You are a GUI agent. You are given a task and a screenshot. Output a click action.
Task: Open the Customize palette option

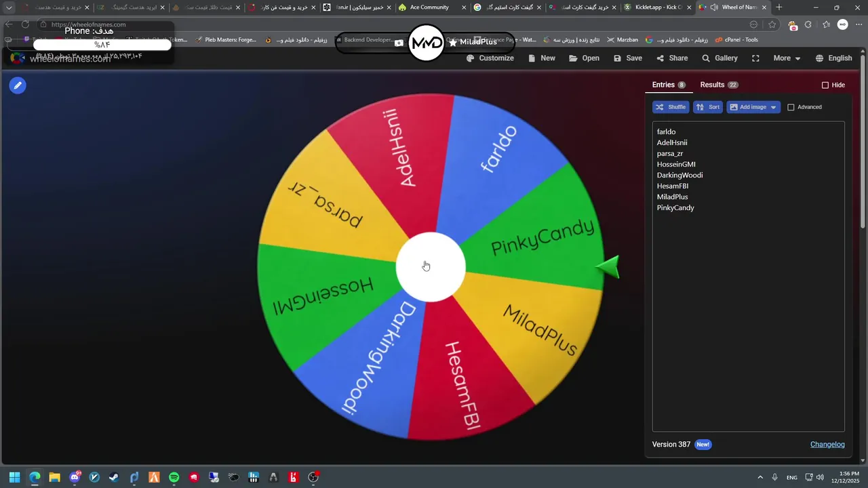coord(490,58)
